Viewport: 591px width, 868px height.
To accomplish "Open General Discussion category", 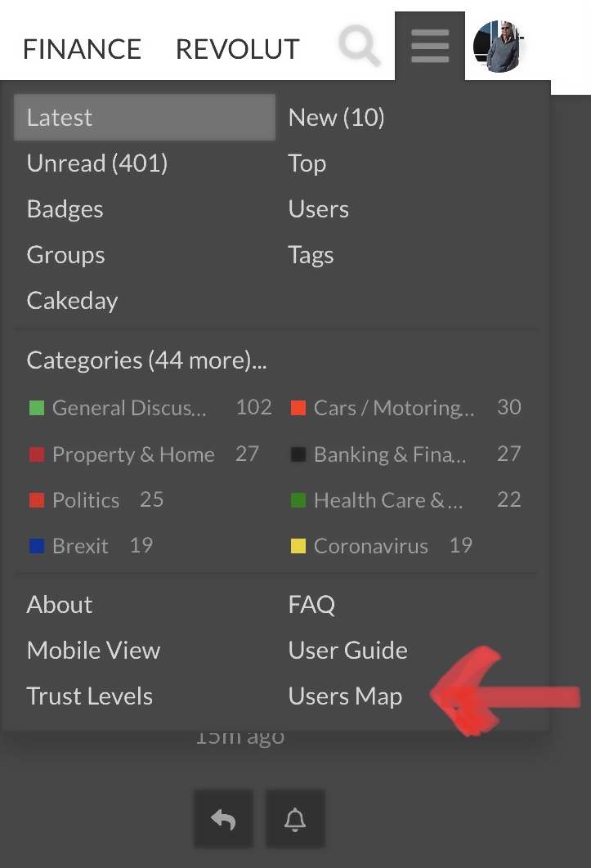I will (x=129, y=408).
